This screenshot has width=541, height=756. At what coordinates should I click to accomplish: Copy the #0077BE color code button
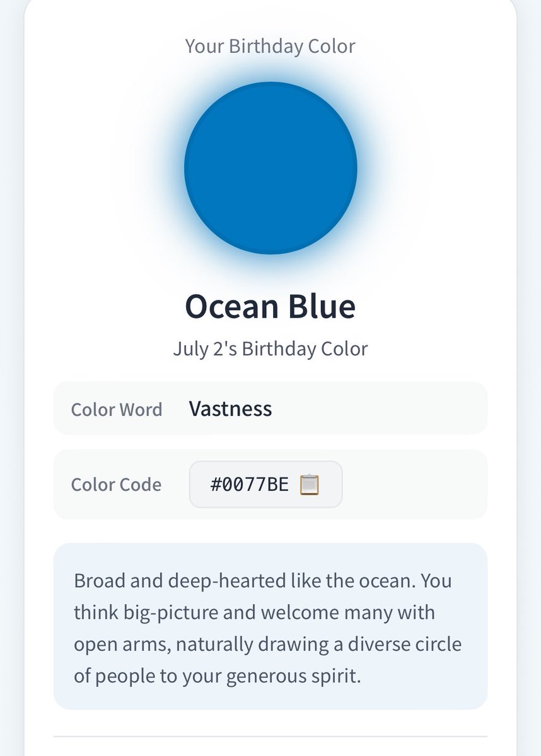265,484
